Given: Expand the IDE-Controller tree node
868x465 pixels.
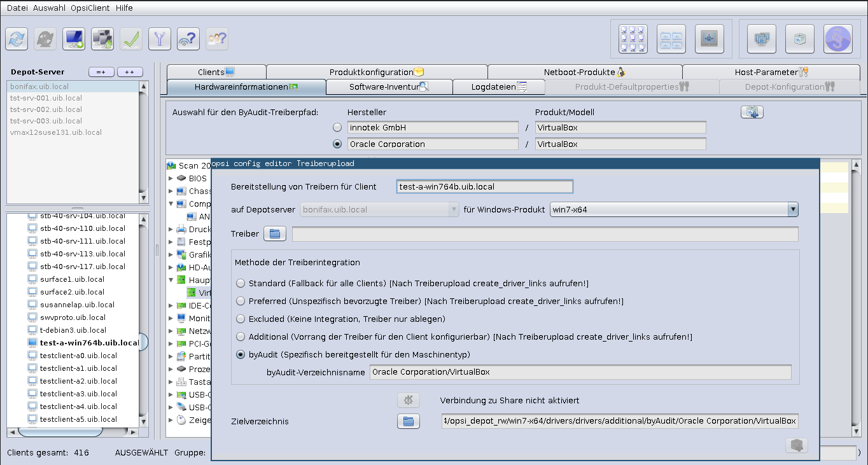Looking at the screenshot, I should point(171,306).
